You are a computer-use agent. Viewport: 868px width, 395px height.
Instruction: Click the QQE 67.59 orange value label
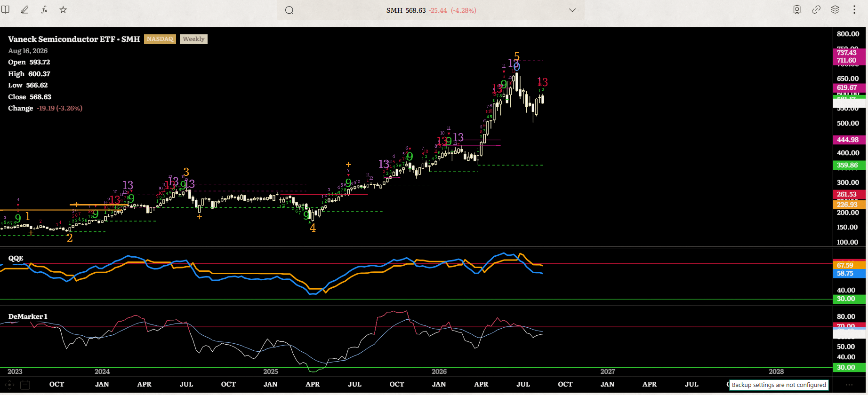click(849, 265)
